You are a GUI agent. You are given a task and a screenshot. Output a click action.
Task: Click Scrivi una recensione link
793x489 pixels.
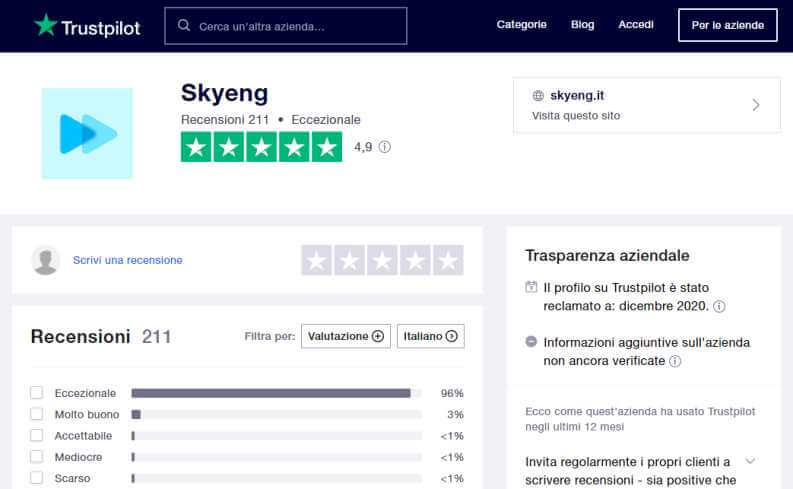(127, 260)
